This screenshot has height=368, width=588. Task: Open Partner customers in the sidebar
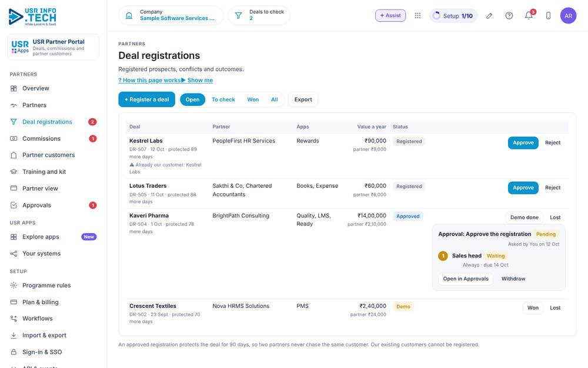tap(54, 155)
